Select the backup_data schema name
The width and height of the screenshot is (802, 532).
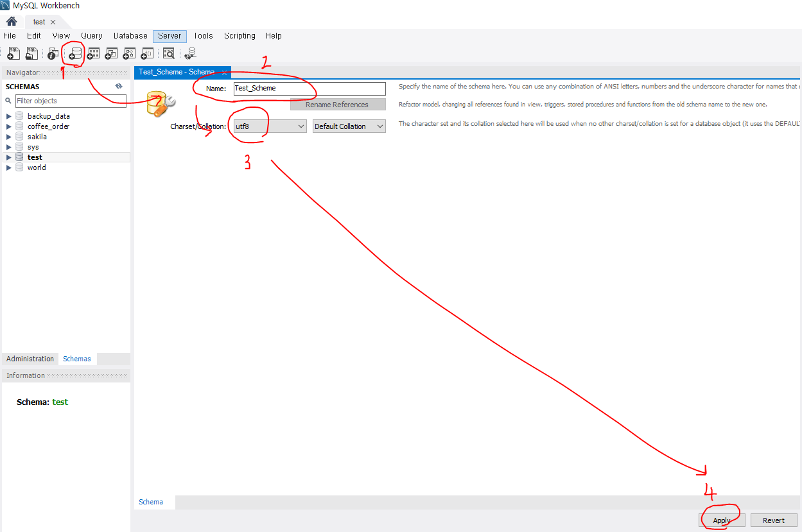click(49, 116)
